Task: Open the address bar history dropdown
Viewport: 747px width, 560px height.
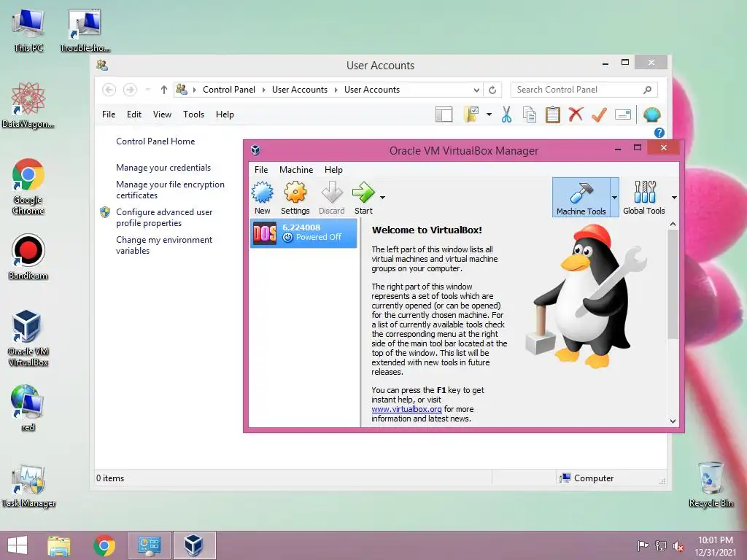Action: pos(476,90)
